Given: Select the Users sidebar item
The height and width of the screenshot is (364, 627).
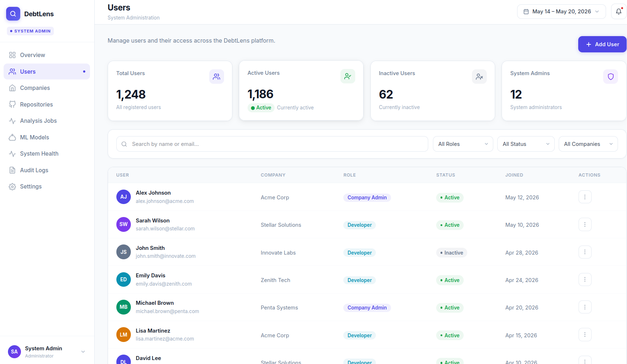Looking at the screenshot, I should click(47, 71).
